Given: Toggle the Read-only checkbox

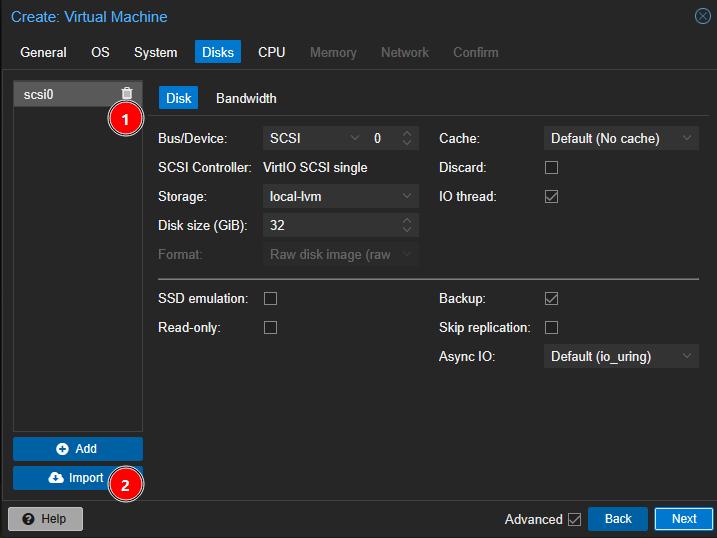Looking at the screenshot, I should point(270,327).
